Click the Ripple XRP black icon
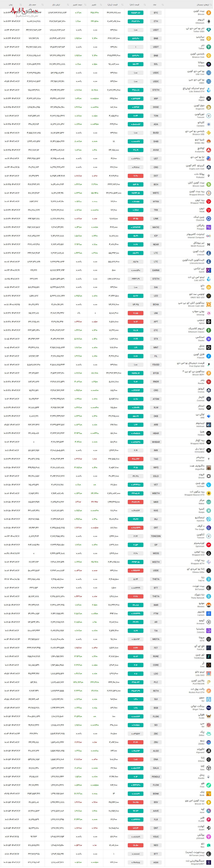This screenshot has width=214, height=868. [209, 99]
